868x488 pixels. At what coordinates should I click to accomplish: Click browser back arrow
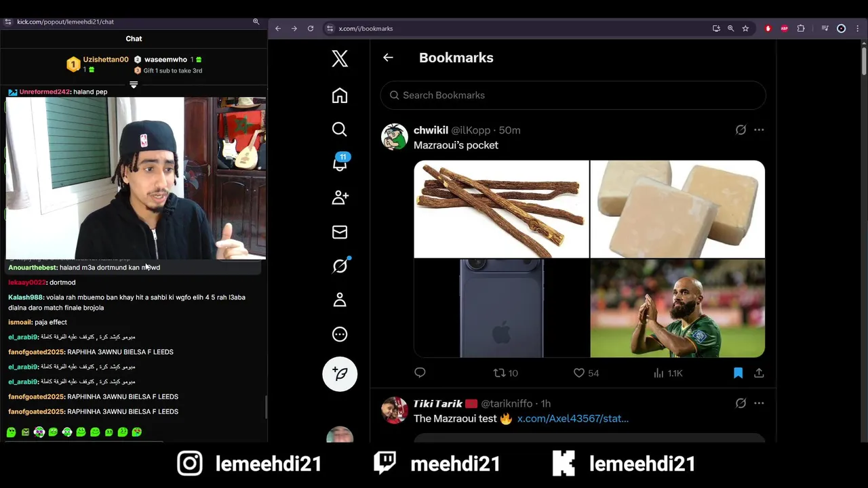click(x=278, y=28)
